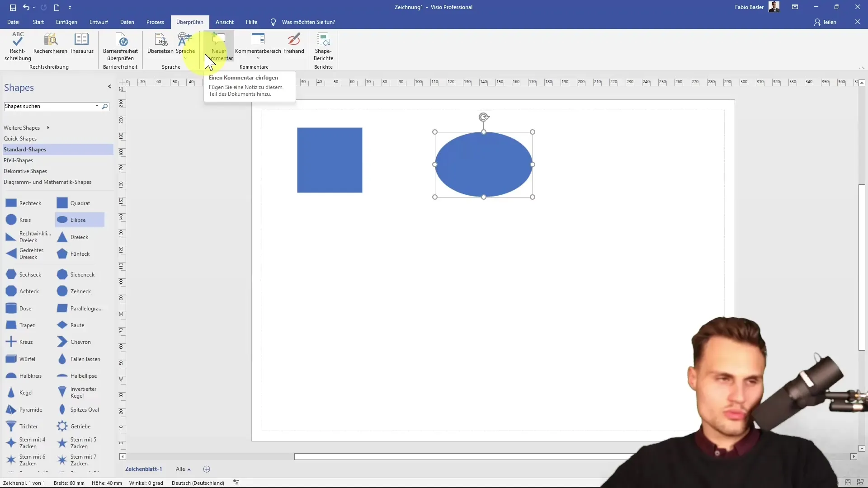Screen dimensions: 868x488
Task: Open the Sprache language button
Action: pos(185,45)
